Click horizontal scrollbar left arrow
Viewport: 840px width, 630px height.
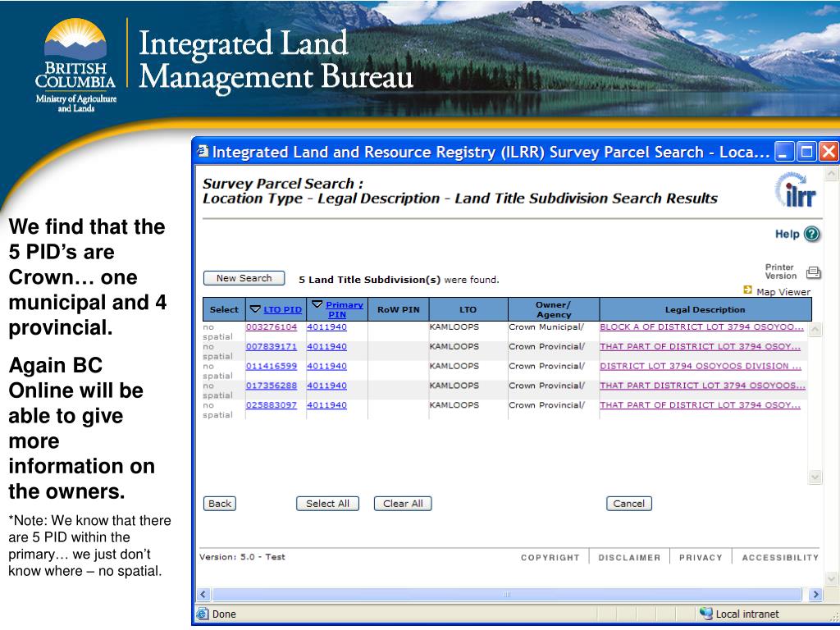click(x=203, y=594)
